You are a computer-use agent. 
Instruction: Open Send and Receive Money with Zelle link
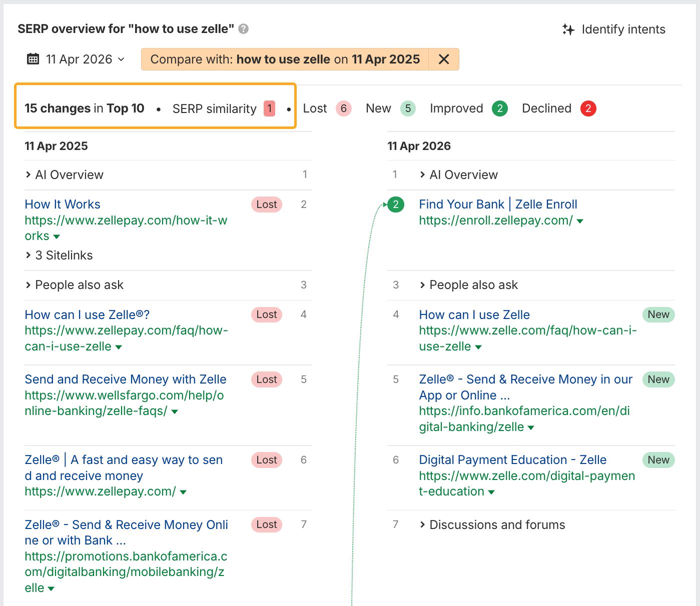point(126,379)
